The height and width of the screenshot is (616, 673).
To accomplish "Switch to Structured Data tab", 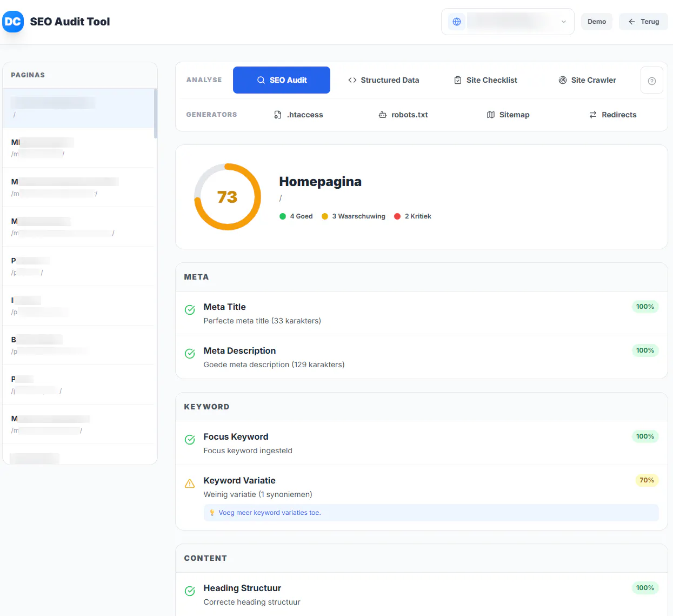I will 383,80.
